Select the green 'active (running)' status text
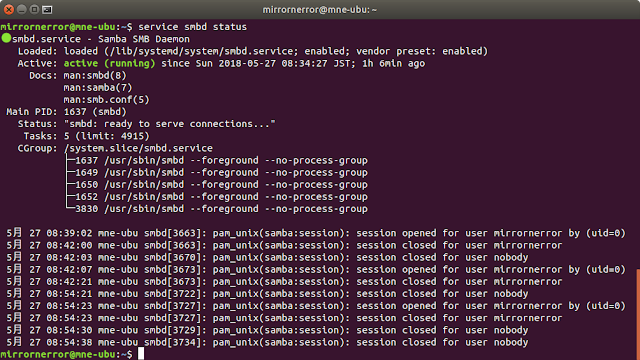The height and width of the screenshot is (360, 640). tap(109, 63)
